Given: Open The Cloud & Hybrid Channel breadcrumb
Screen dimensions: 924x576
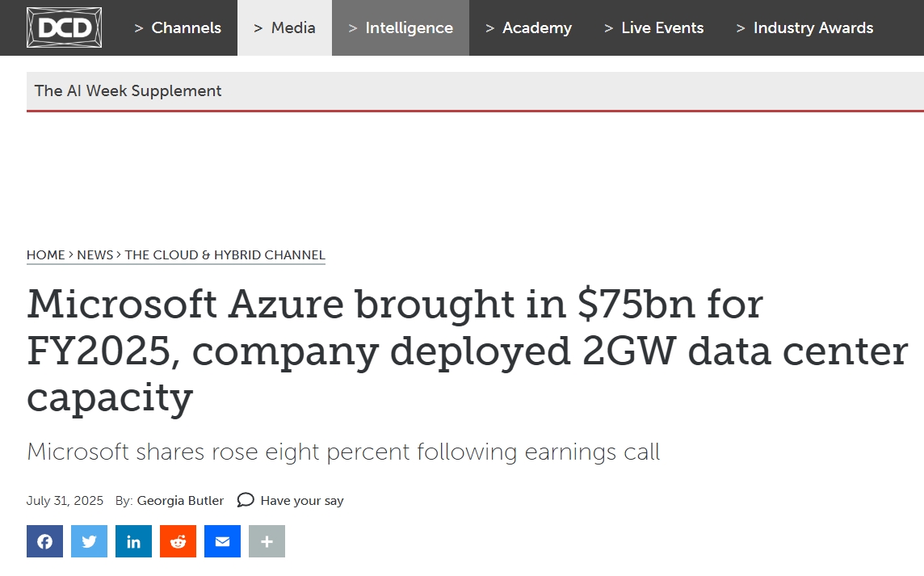Looking at the screenshot, I should click(225, 255).
